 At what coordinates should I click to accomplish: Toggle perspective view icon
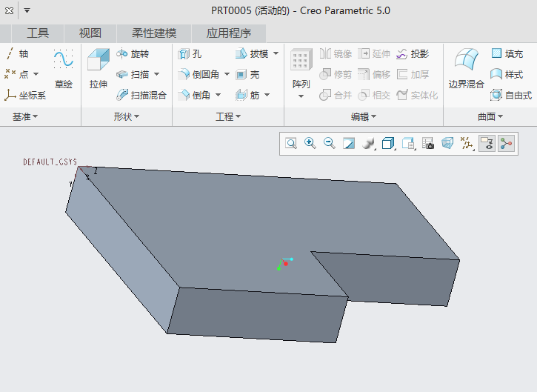pos(447,144)
